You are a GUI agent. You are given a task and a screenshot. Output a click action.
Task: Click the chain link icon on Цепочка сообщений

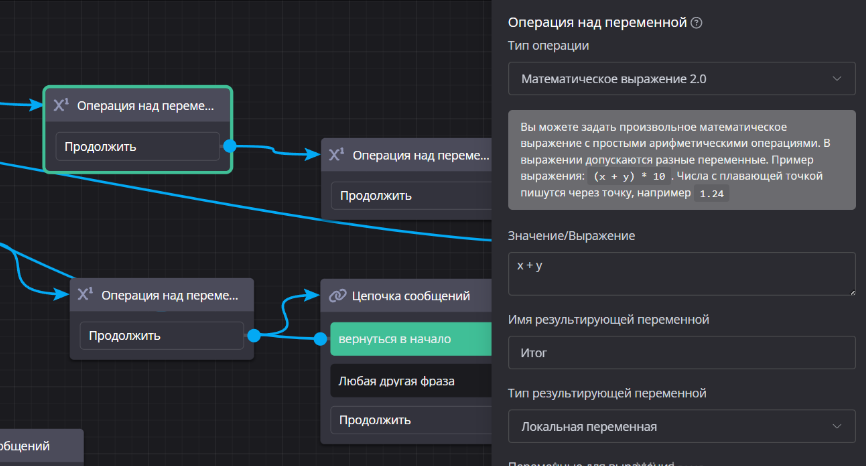[337, 295]
